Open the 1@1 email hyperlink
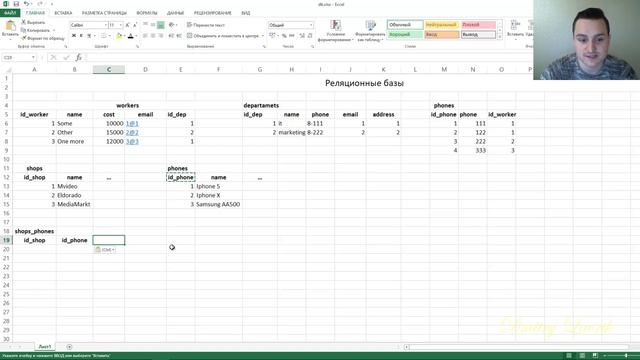Image resolution: width=640 pixels, height=360 pixels. [x=132, y=123]
